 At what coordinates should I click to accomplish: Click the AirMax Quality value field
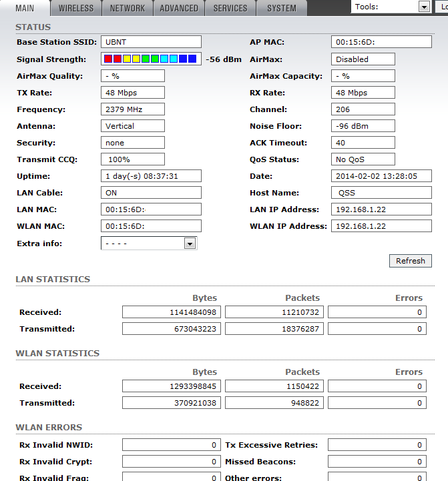tap(133, 76)
